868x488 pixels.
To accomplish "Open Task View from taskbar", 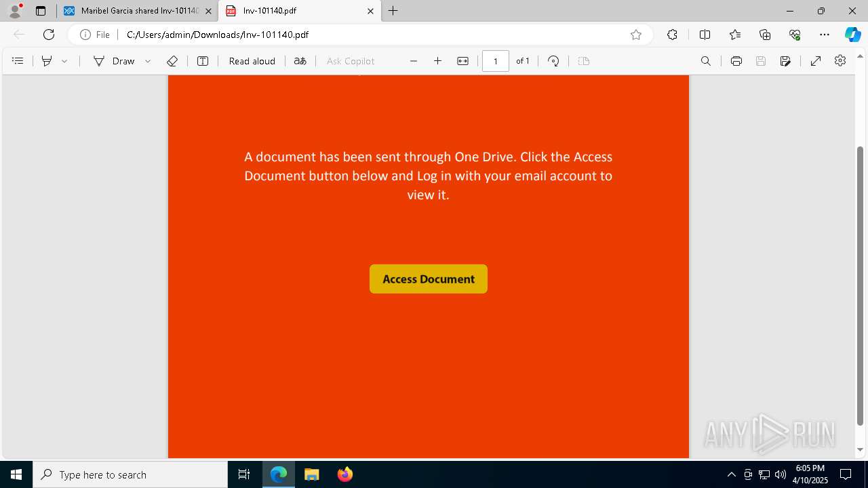I will 244,474.
